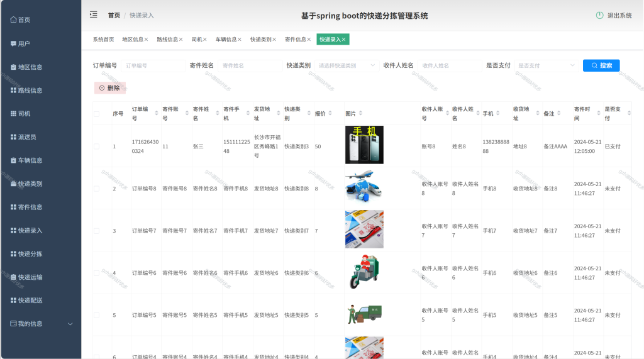Switch to 路线信息 tab
The width and height of the screenshot is (644, 359).
point(167,40)
